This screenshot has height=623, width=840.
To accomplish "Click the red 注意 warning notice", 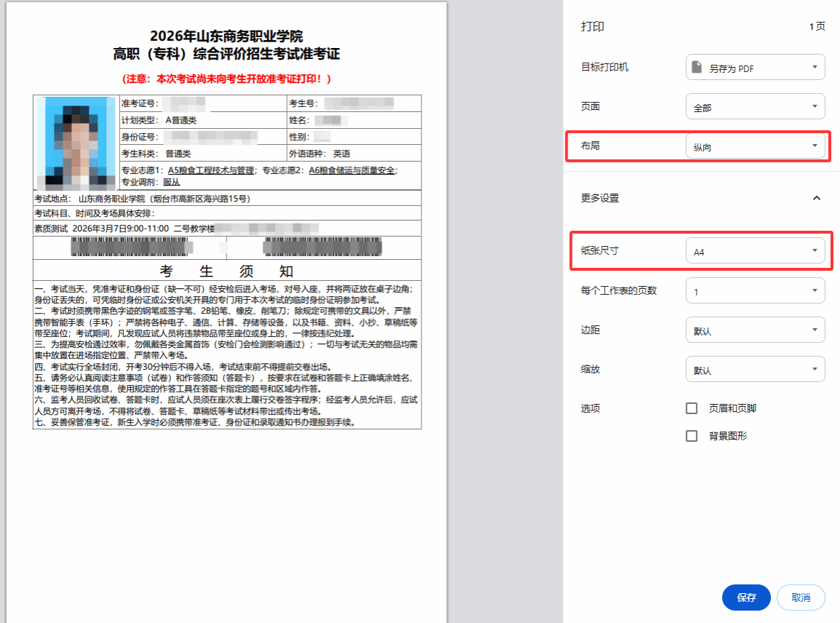I will click(x=227, y=79).
